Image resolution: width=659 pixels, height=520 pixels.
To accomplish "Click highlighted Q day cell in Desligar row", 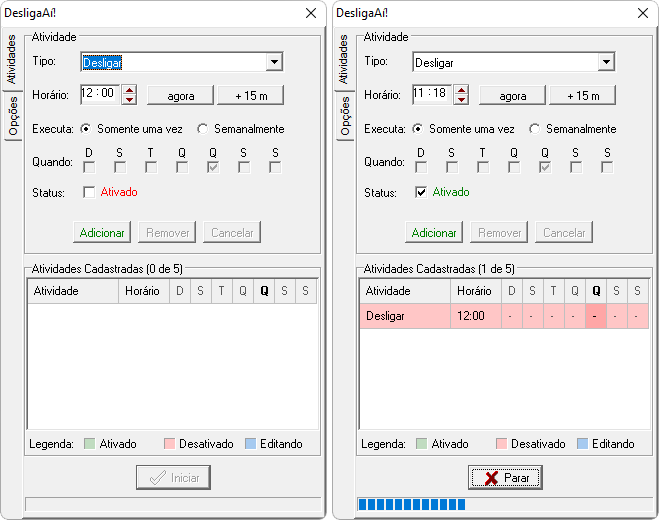I will click(596, 316).
